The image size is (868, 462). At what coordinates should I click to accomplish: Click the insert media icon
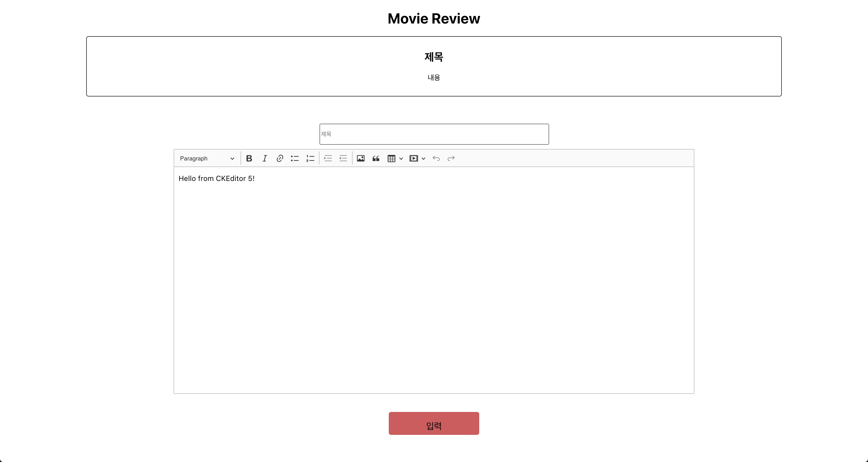[x=414, y=159]
